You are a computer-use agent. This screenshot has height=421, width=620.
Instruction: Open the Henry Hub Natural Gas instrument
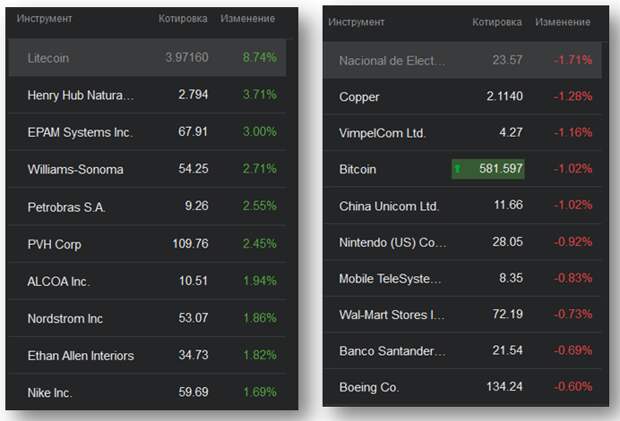click(147, 95)
